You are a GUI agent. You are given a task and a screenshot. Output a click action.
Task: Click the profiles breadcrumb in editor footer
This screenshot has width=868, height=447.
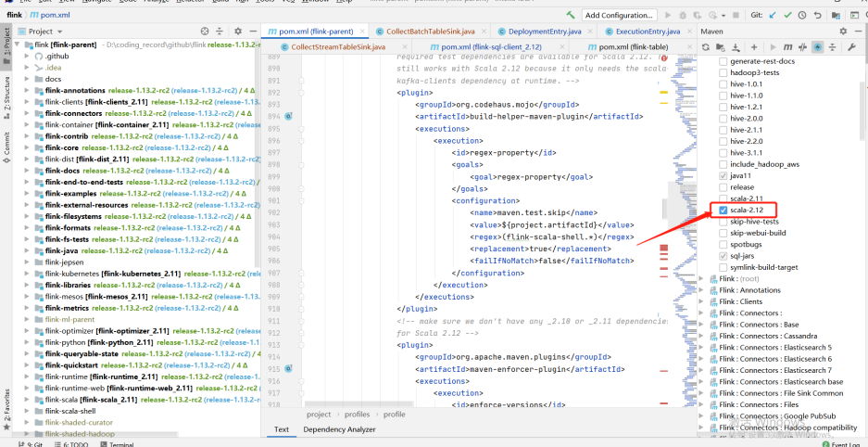point(357,415)
